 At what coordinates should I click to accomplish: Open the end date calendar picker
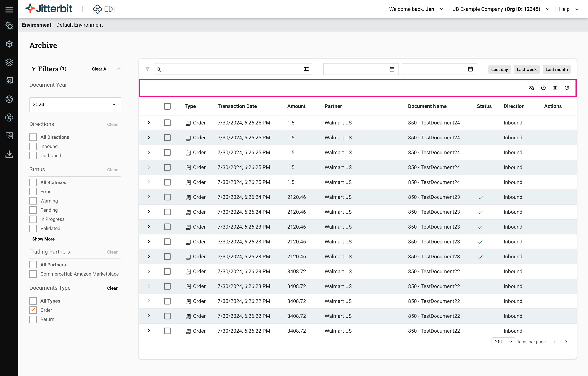(470, 69)
